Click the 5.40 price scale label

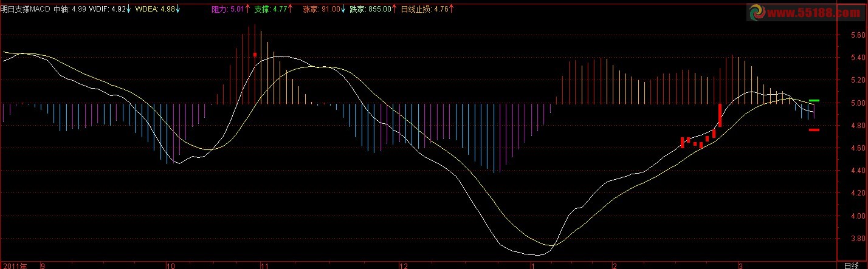point(858,58)
